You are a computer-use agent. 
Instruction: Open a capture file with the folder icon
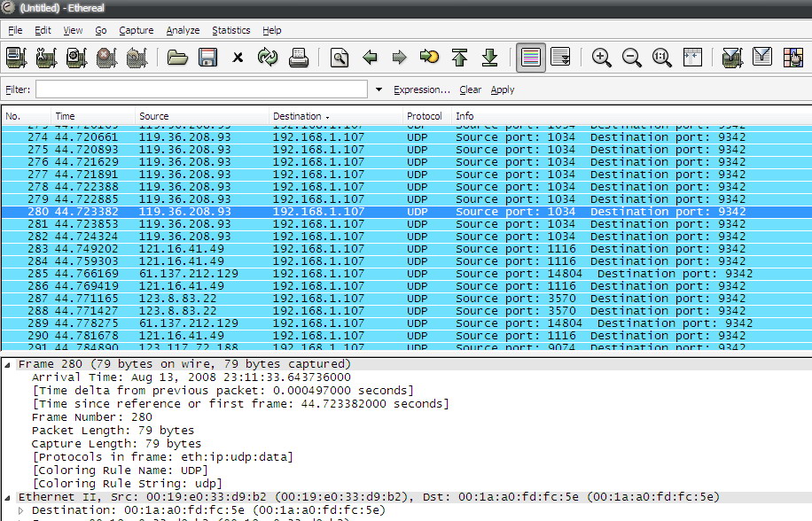(177, 58)
